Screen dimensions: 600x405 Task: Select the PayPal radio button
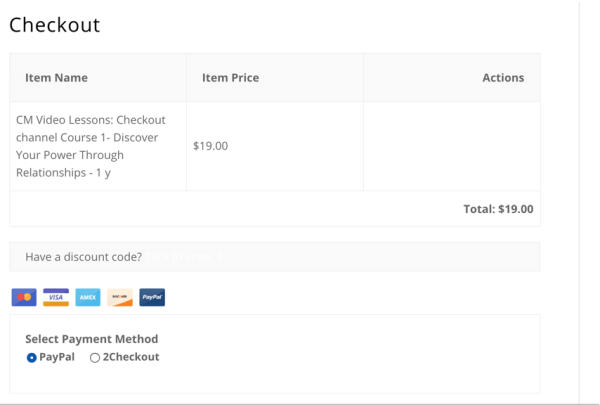tap(31, 358)
